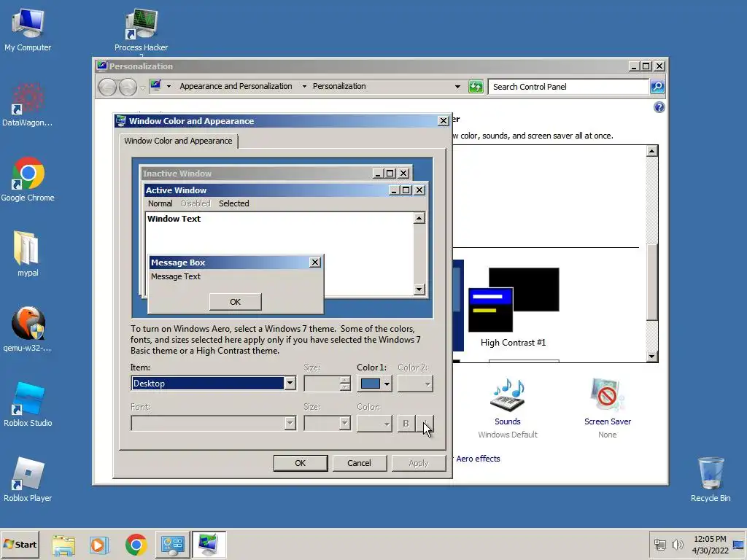Click the search magnifier button
Viewport: 747px width, 560px height.
(x=657, y=87)
